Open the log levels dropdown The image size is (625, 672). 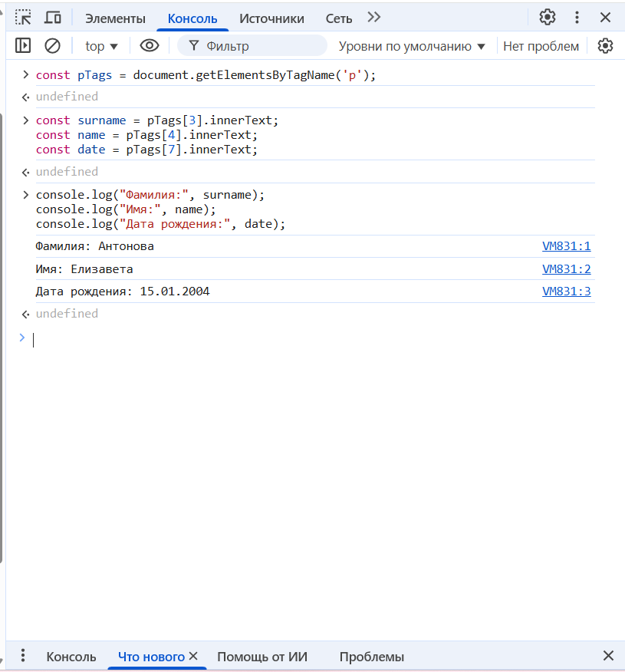(x=412, y=46)
